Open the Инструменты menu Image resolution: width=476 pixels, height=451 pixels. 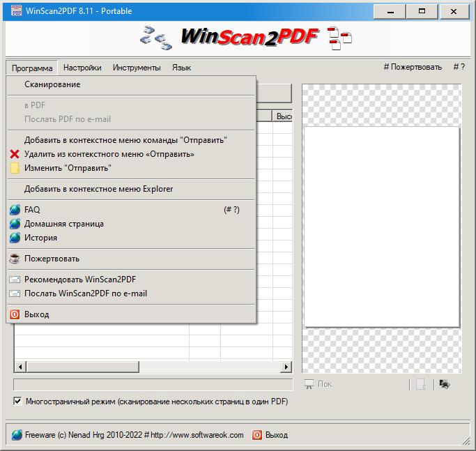point(137,68)
